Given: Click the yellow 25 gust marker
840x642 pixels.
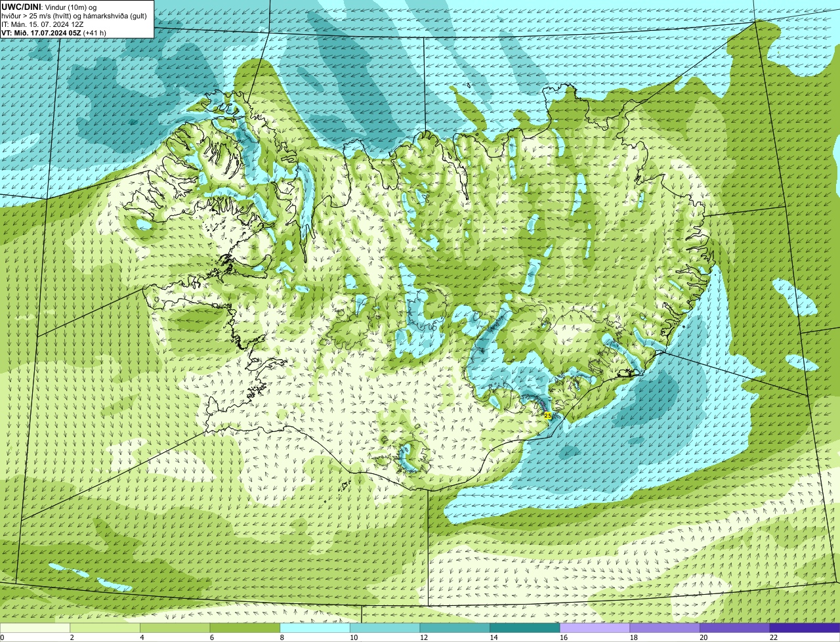Looking at the screenshot, I should [548, 416].
